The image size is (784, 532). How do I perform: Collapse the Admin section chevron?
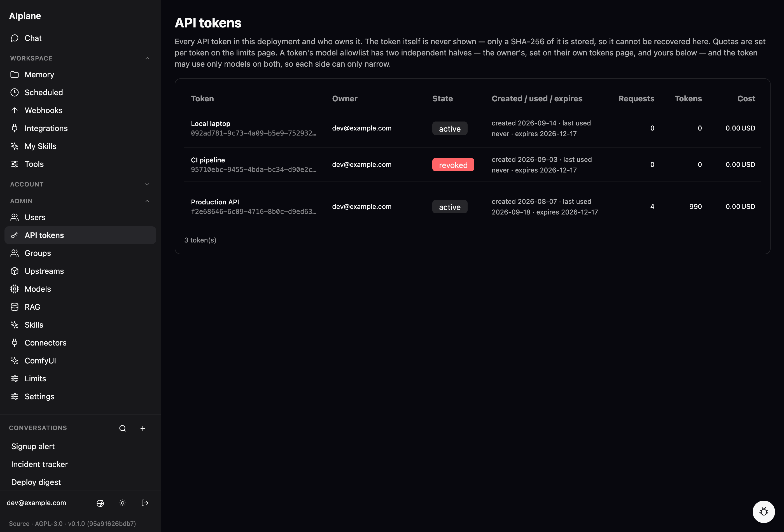click(147, 201)
